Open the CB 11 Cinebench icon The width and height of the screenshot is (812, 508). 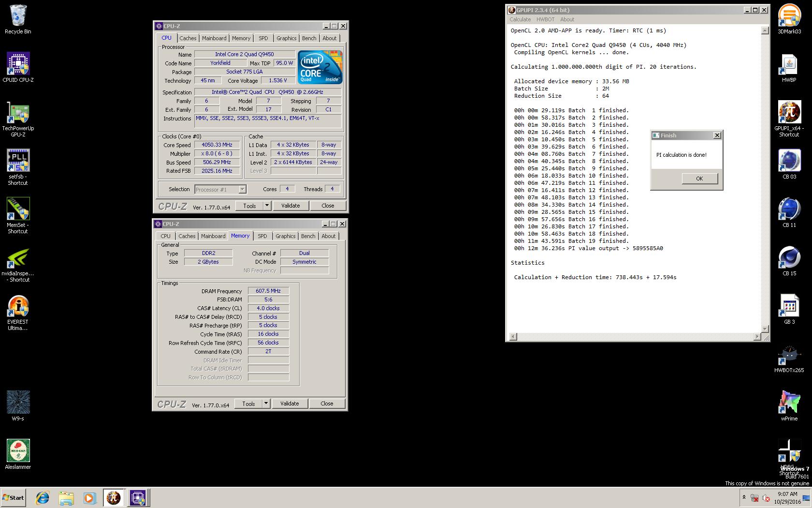click(x=789, y=213)
